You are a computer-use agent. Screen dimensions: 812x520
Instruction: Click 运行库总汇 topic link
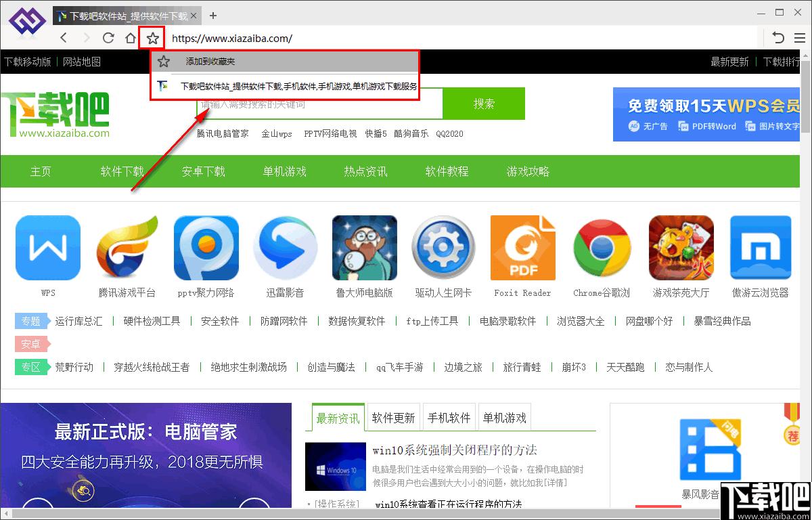coord(78,321)
